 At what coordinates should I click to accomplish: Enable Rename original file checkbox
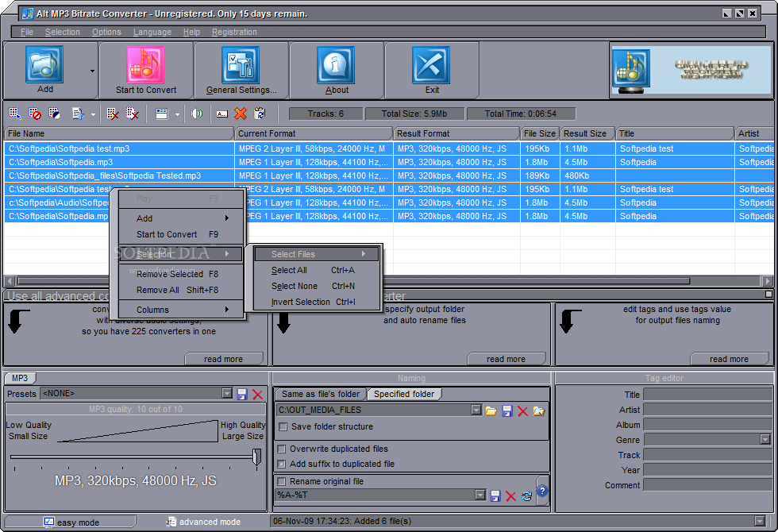click(282, 481)
